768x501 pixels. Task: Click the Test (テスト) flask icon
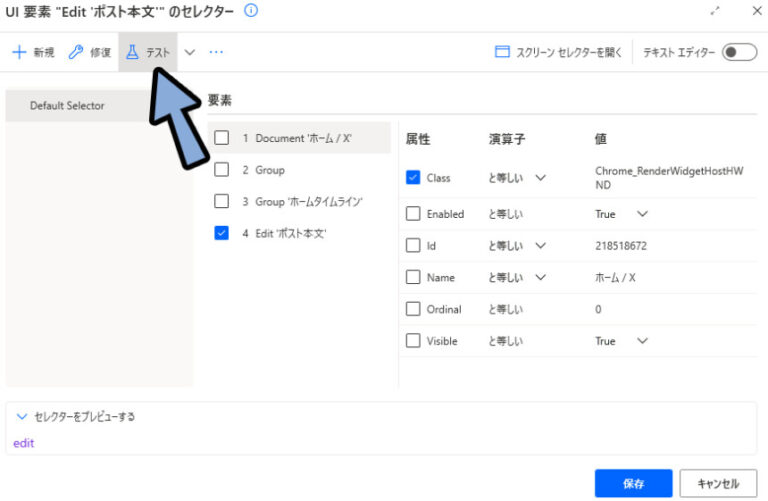tap(132, 52)
